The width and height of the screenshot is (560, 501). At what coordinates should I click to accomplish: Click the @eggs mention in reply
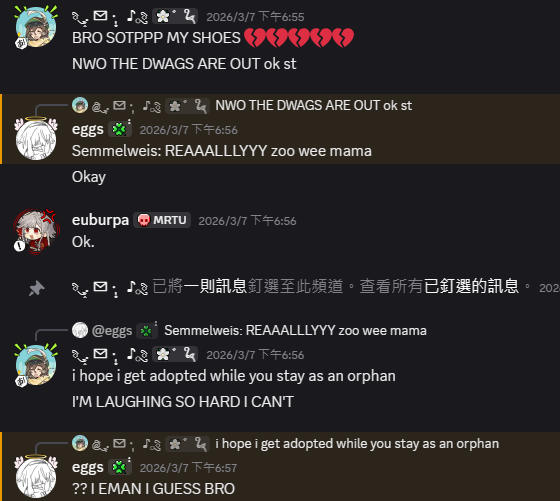point(112,331)
